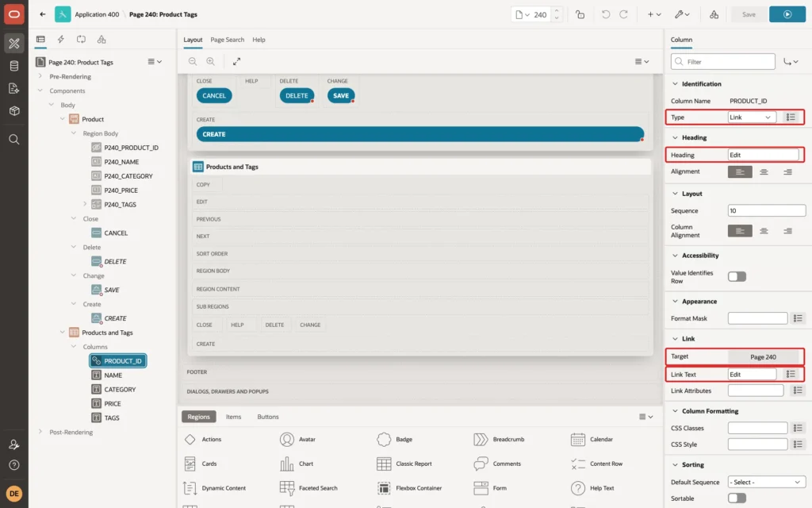Open the Default Sequence select dropdown
This screenshot has height=508, width=812.
(x=767, y=482)
